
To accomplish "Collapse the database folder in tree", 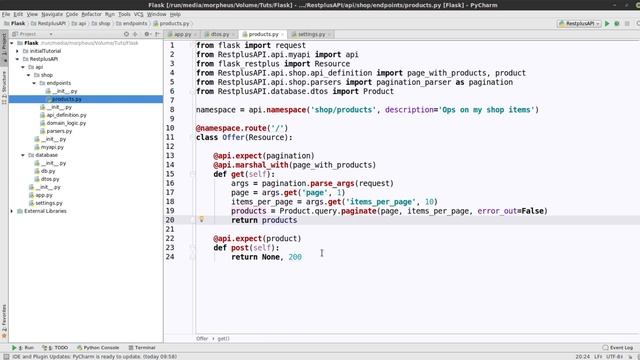I will [23, 155].
